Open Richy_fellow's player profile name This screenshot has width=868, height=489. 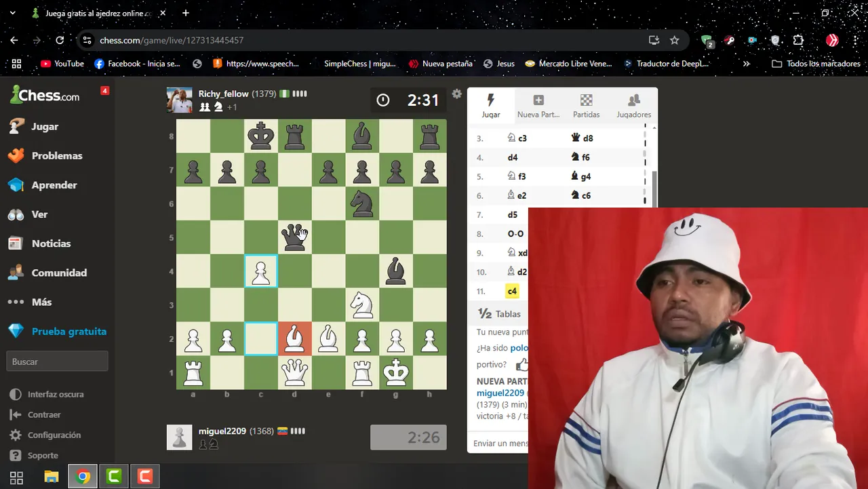[x=224, y=94]
